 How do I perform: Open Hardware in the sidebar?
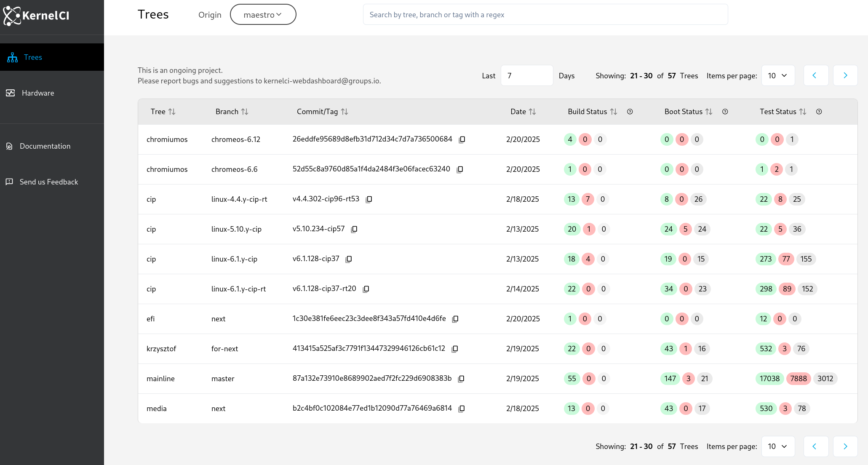(38, 93)
